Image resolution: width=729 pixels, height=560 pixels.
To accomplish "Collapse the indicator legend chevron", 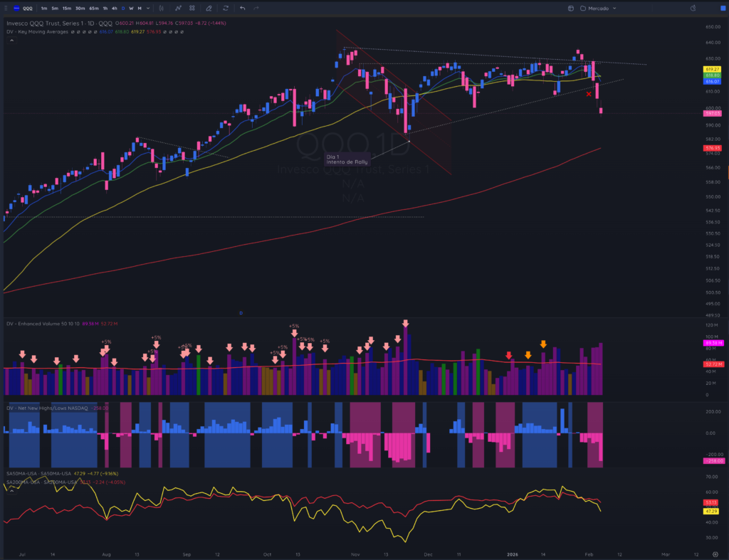I will [x=11, y=41].
